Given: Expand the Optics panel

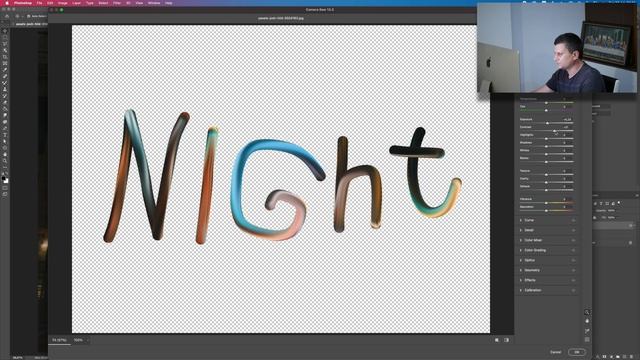Looking at the screenshot, I should (x=521, y=260).
